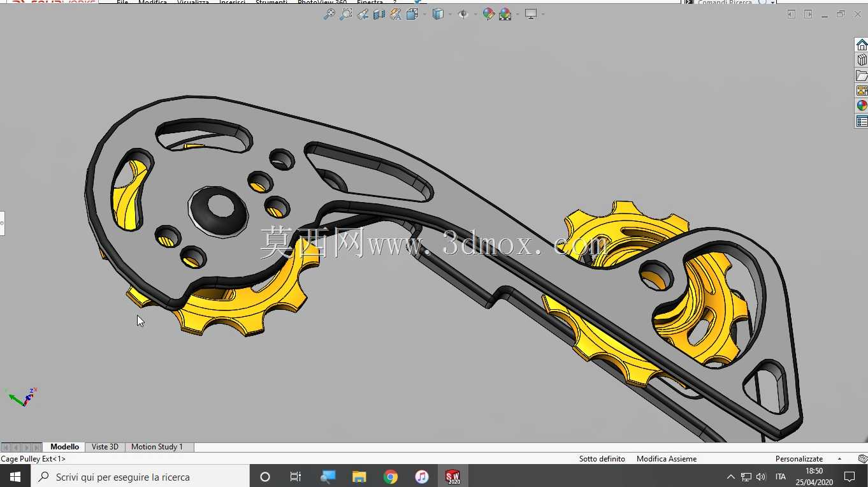Click the Modifica Assieme status text
This screenshot has width=868, height=487.
point(666,459)
